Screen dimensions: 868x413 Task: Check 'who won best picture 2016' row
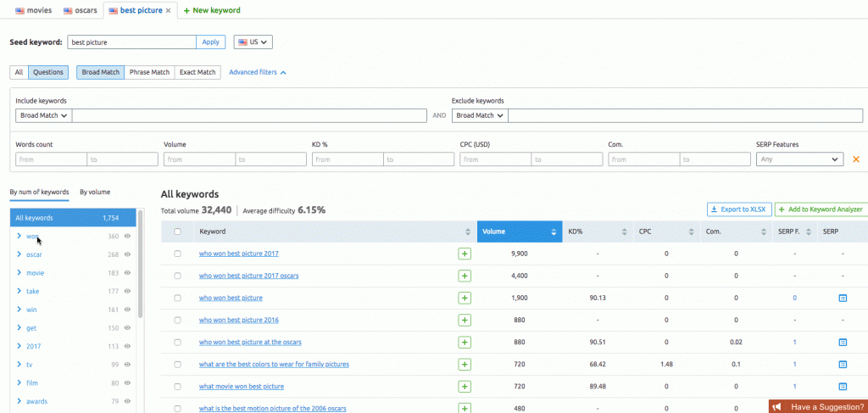178,320
